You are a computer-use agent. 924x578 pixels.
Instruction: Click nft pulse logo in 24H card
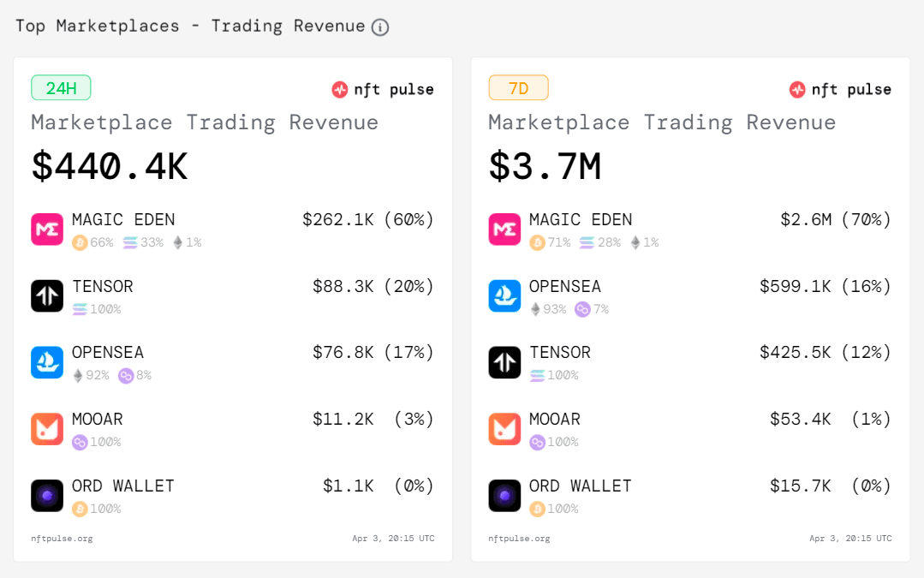point(383,90)
